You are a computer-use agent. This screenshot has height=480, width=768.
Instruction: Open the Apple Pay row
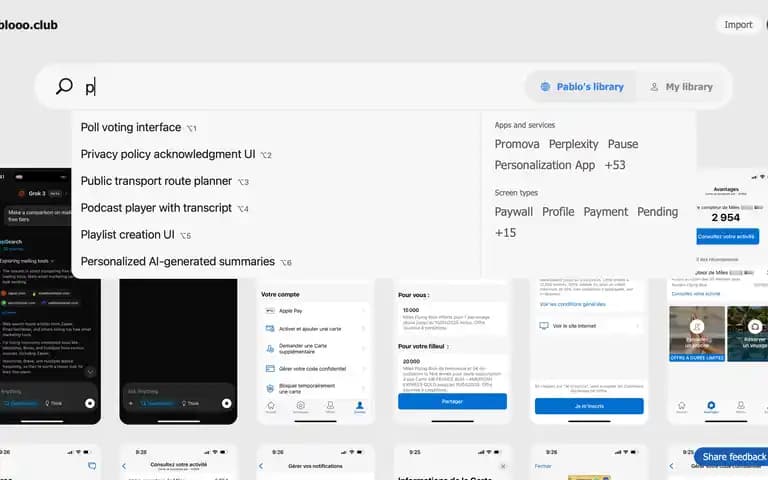[x=315, y=311]
